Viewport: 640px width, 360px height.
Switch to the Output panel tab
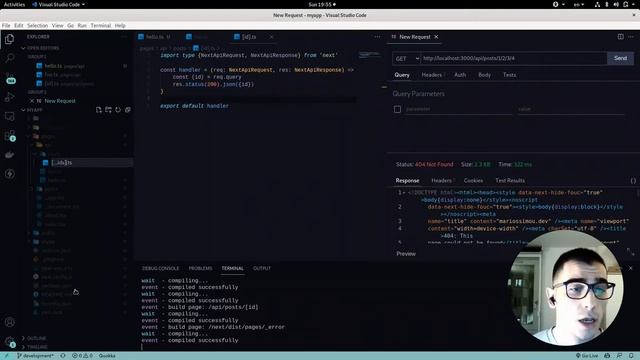[x=262, y=268]
